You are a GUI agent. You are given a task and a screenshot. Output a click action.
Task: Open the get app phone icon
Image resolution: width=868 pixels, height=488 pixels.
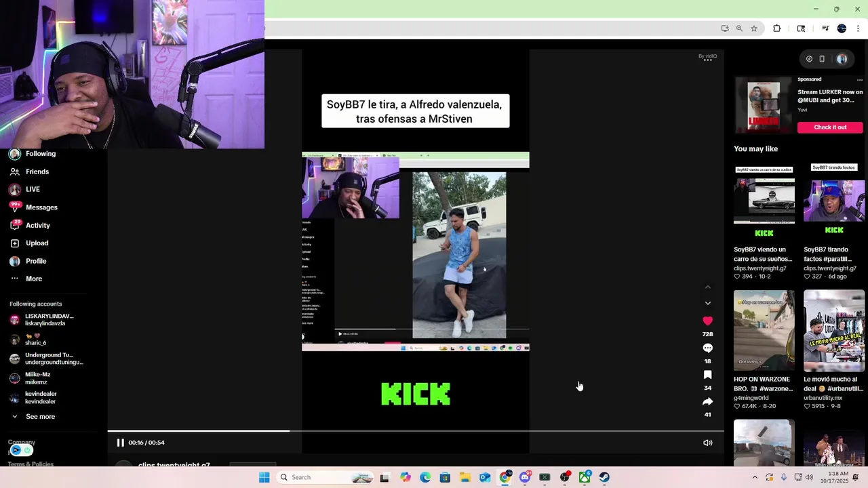[x=822, y=59]
